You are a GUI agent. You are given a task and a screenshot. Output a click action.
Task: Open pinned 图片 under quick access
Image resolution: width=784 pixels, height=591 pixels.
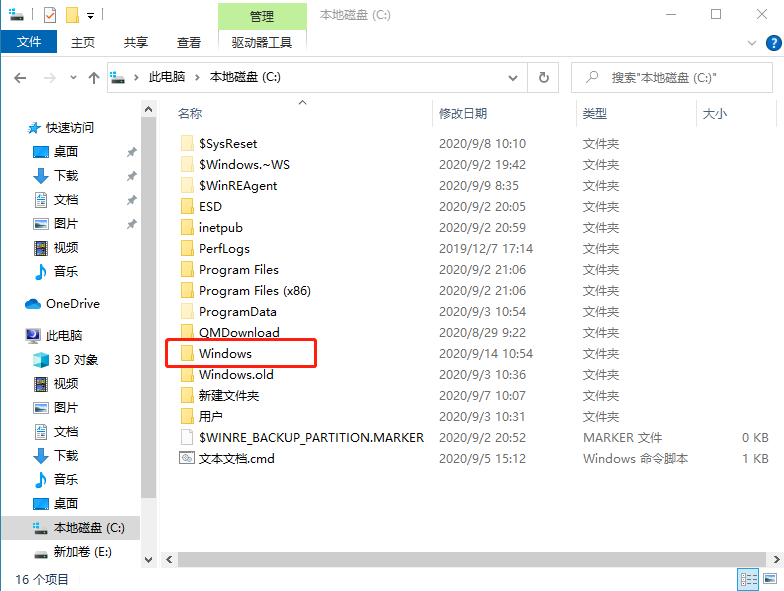pyautogui.click(x=66, y=224)
